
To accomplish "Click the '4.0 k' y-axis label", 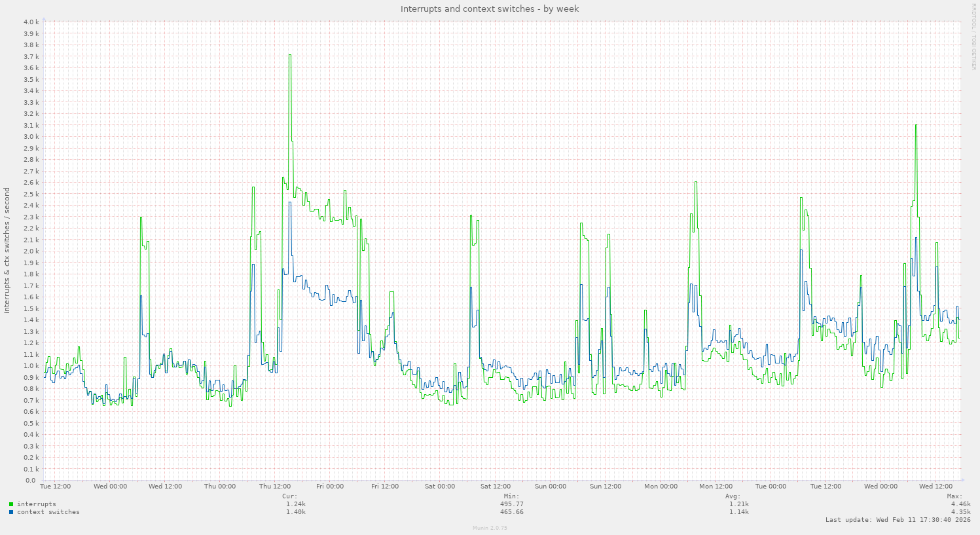I will coord(31,22).
